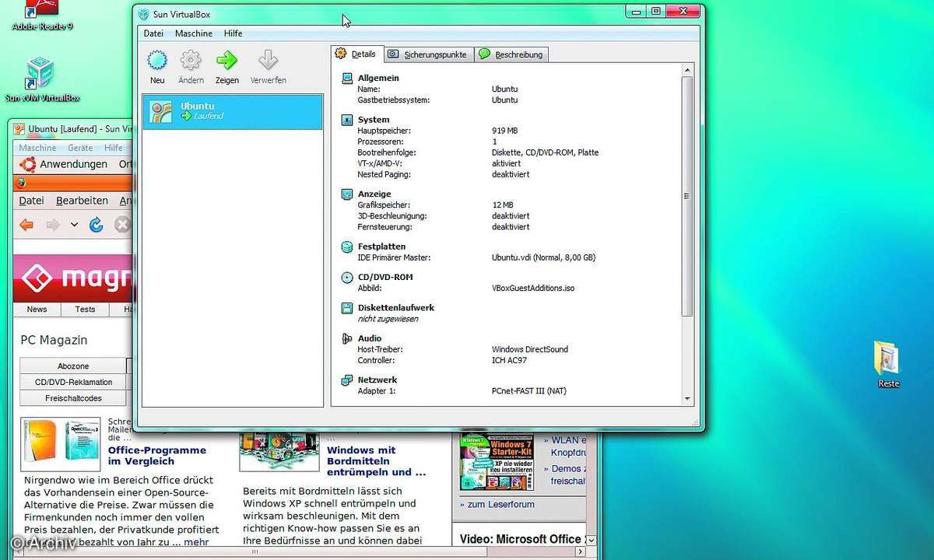Click the Ubuntu.vdi hard disk value
Screen dimensions: 934x560
click(x=544, y=257)
